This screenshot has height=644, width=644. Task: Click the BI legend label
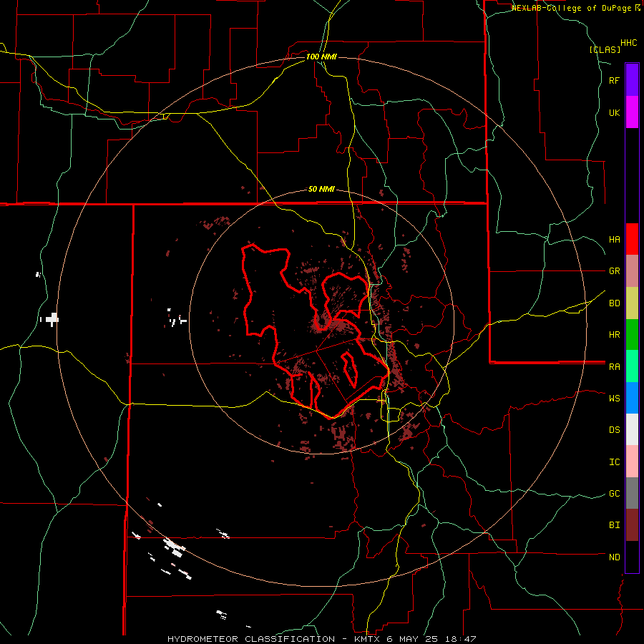614,525
